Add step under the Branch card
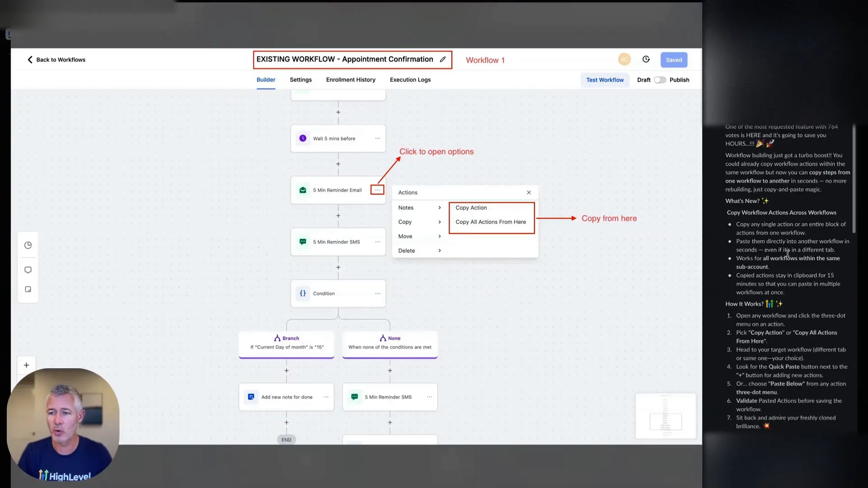This screenshot has width=868, height=488. click(x=287, y=371)
